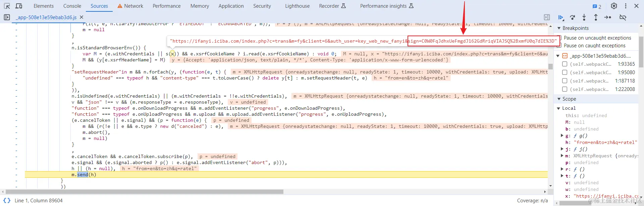Select the Sources tab
Viewport: 644px width, 206px height.
(99, 6)
